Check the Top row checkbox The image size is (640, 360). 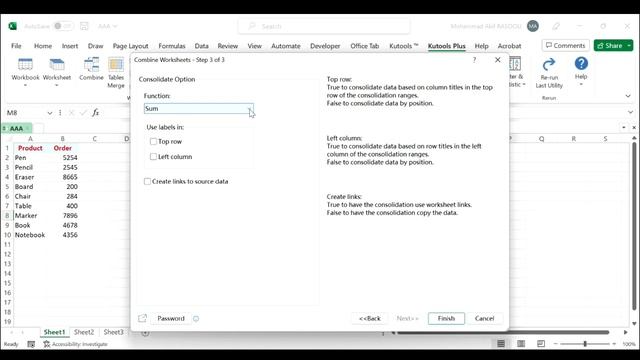(x=153, y=142)
